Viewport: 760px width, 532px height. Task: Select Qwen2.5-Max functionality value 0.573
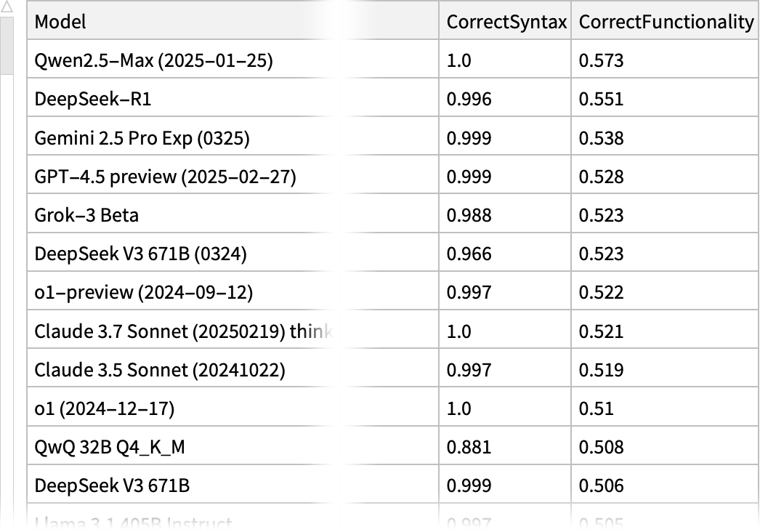pos(601,60)
